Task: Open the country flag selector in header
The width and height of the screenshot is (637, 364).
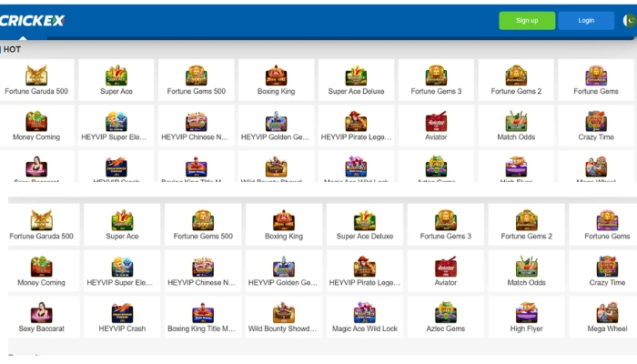Action: tap(630, 20)
